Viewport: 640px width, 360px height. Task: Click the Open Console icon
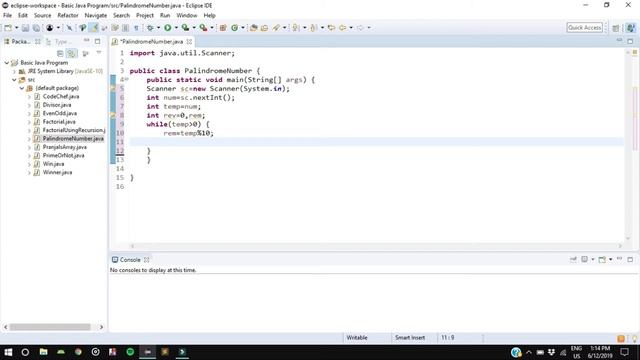602,259
